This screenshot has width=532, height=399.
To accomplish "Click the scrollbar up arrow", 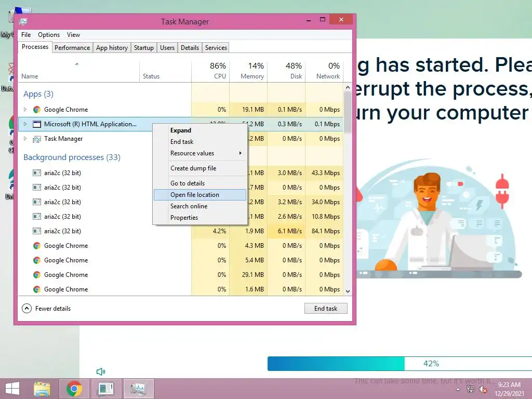I will pos(348,87).
